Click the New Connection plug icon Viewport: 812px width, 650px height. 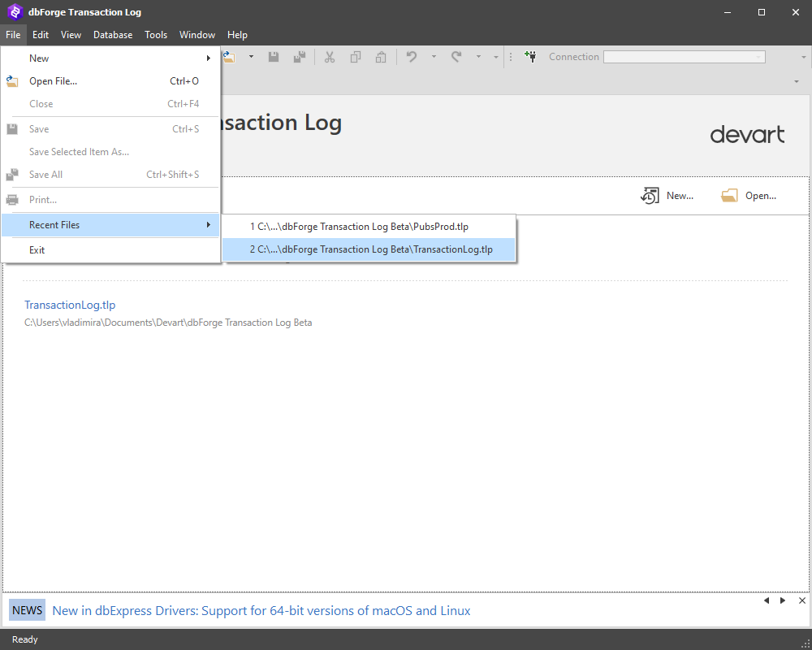tap(530, 57)
